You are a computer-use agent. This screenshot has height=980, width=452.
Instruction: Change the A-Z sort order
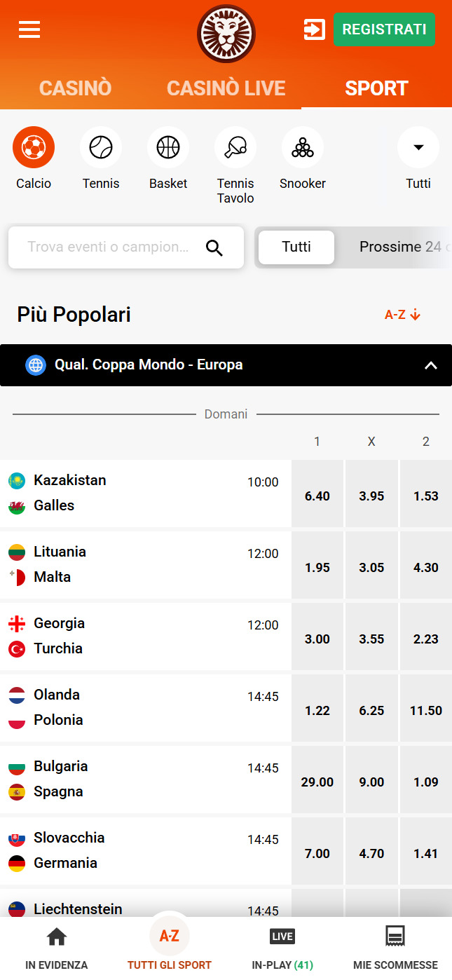403,315
